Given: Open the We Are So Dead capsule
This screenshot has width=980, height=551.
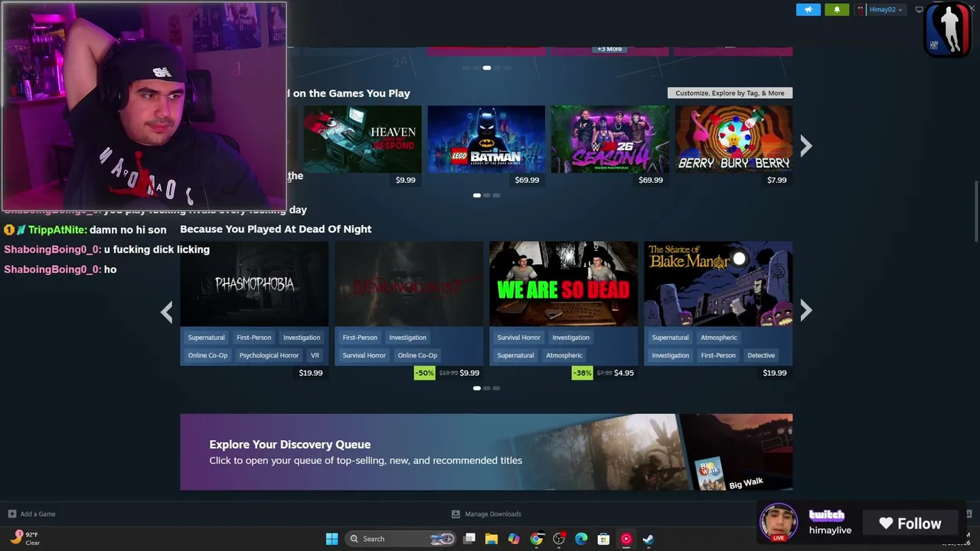Looking at the screenshot, I should coord(563,284).
